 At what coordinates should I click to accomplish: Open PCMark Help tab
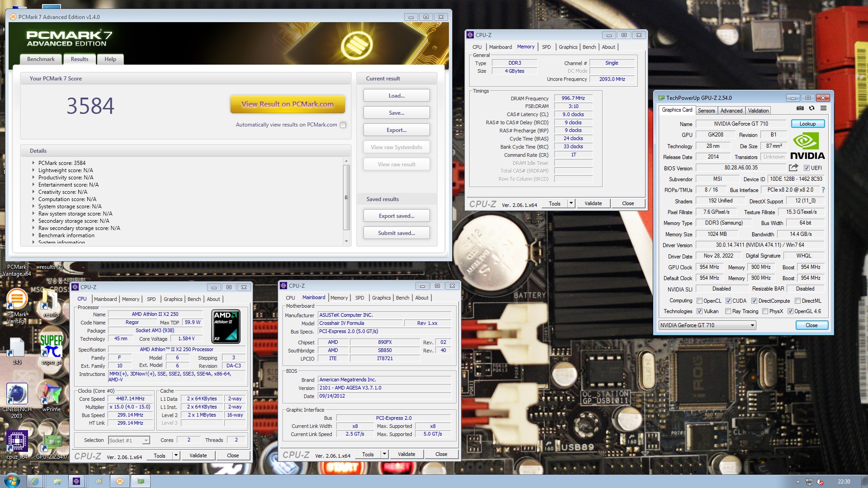point(110,59)
